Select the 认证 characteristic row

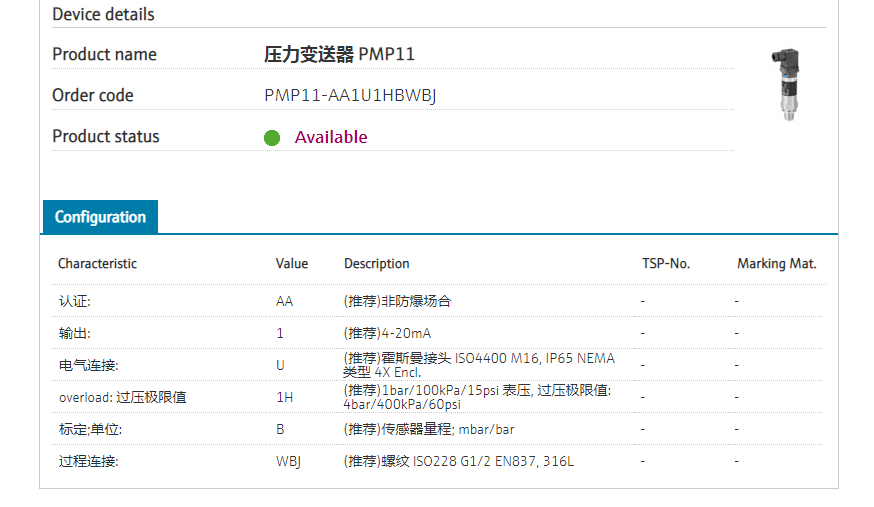point(74,301)
